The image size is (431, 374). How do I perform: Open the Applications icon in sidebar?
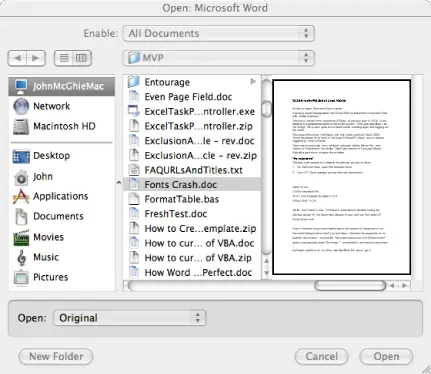(21, 196)
